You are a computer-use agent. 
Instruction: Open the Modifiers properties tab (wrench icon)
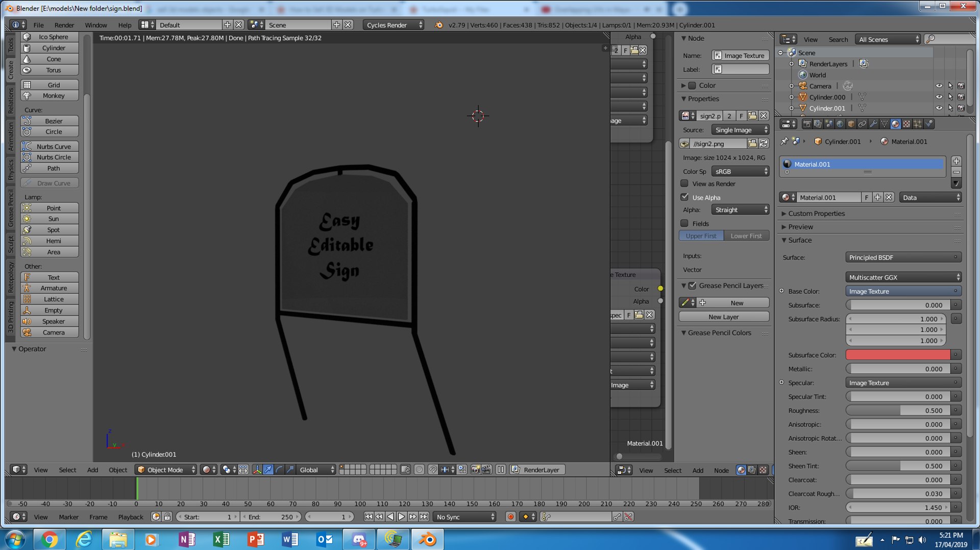pyautogui.click(x=873, y=124)
